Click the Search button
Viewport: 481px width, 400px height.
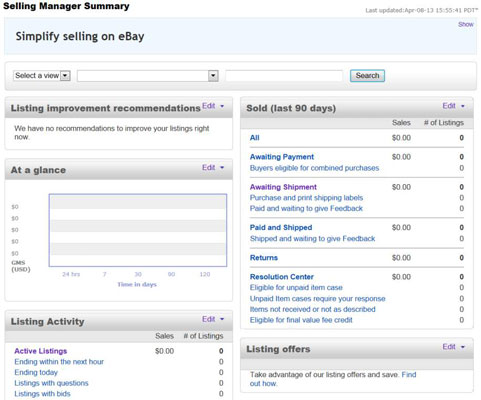click(x=367, y=76)
